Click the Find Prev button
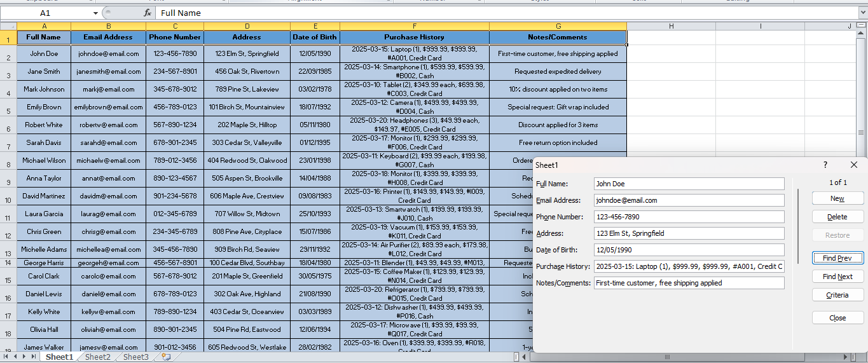Image resolution: width=868 pixels, height=363 pixels. (837, 258)
